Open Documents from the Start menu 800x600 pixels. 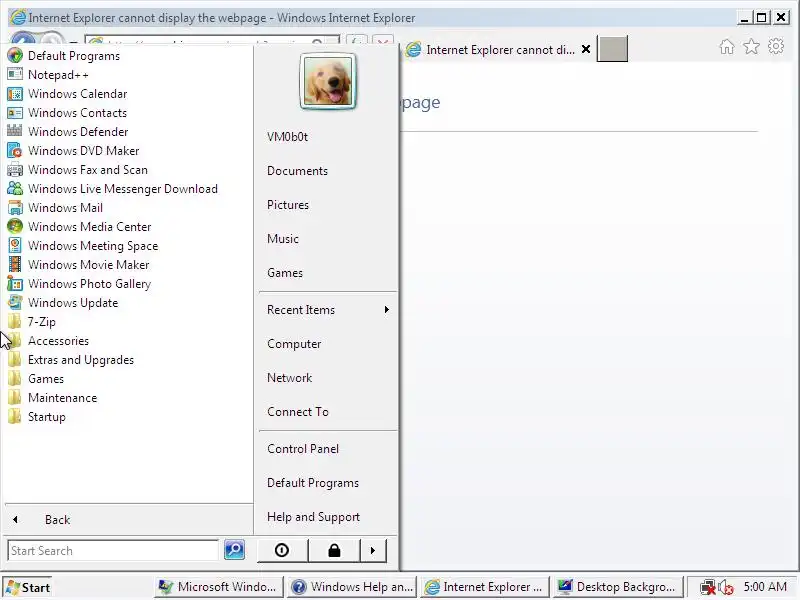(297, 171)
